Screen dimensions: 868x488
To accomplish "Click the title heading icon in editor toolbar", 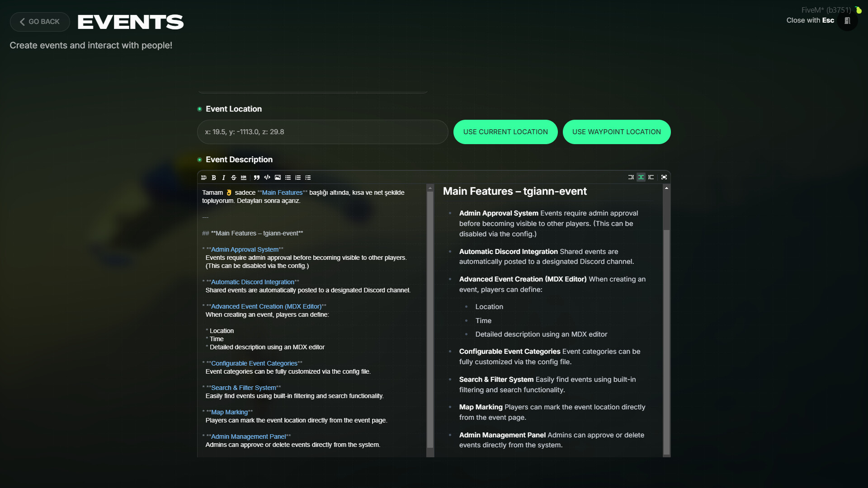I will pos(204,178).
